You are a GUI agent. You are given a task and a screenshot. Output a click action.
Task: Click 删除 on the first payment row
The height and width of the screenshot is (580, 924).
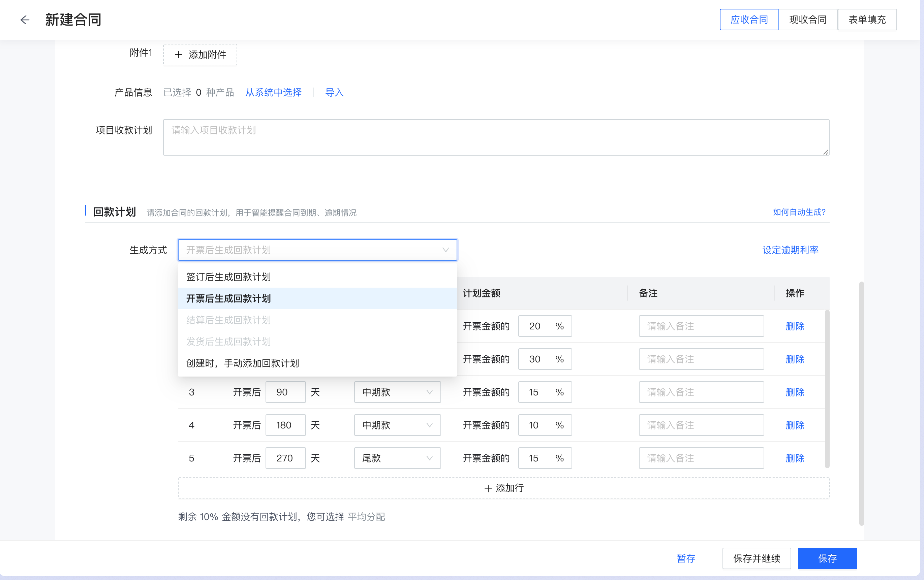795,326
